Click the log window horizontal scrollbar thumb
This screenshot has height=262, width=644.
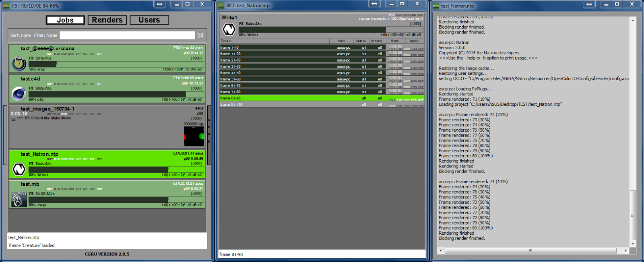(530, 250)
